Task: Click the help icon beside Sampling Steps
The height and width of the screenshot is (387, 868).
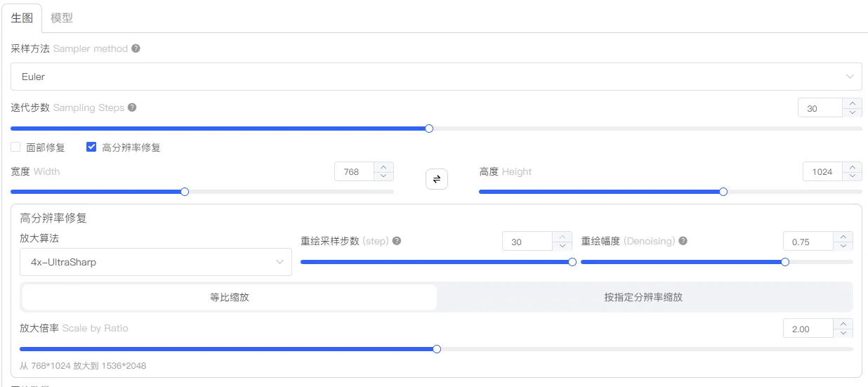Action: pyautogui.click(x=132, y=107)
